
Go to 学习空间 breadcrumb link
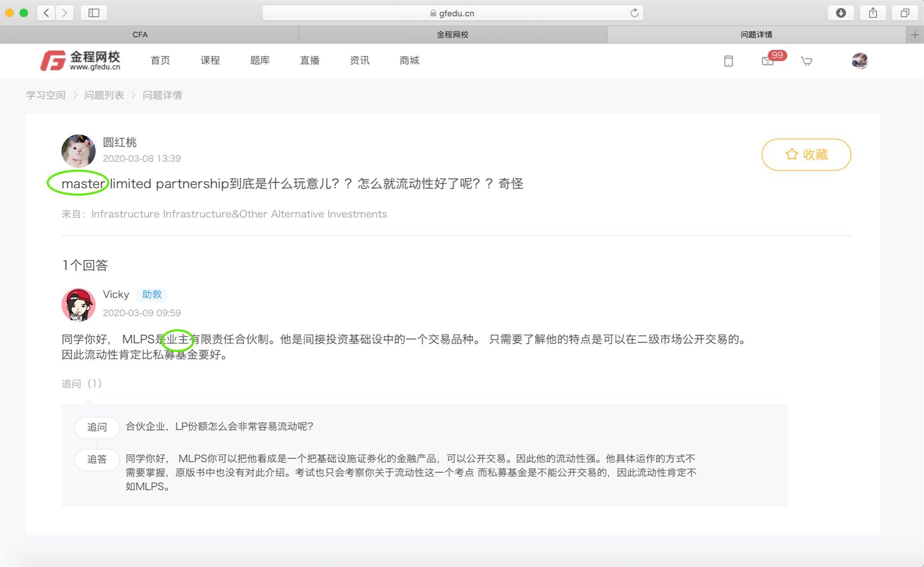pyautogui.click(x=46, y=95)
